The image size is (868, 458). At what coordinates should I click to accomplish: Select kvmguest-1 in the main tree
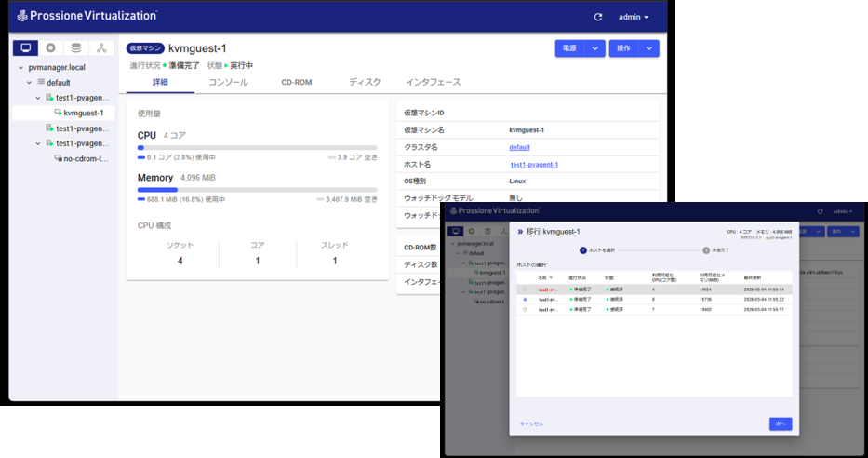[84, 113]
